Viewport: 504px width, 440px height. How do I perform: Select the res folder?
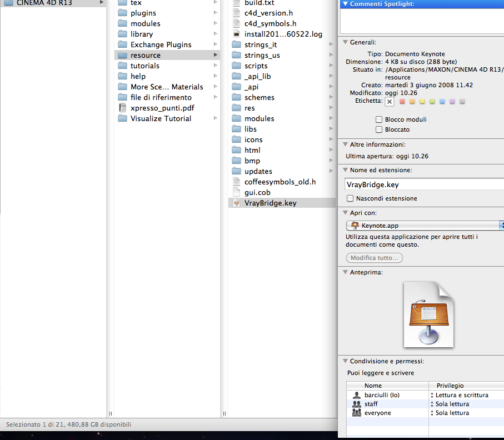[282, 108]
